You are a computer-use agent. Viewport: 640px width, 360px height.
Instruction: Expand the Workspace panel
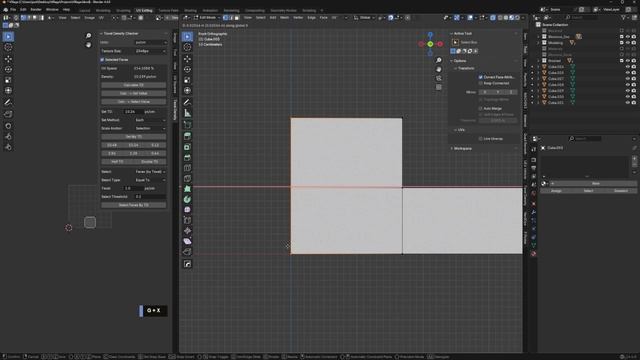pos(462,149)
